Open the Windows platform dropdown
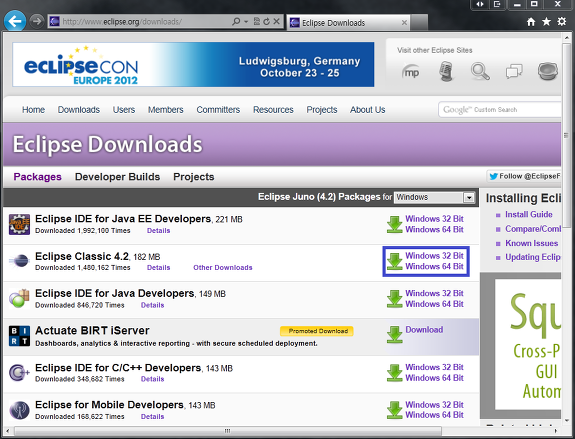575x439 pixels. [x=435, y=197]
